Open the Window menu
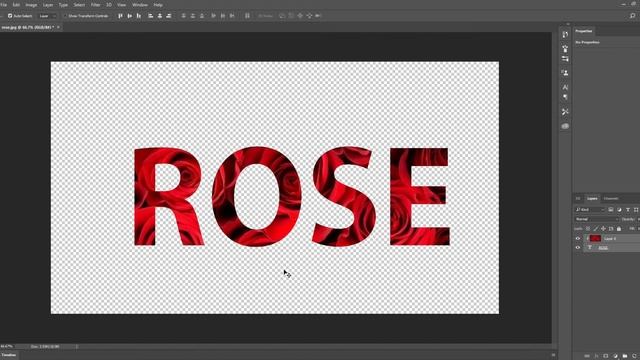The width and height of the screenshot is (640, 360). click(140, 5)
